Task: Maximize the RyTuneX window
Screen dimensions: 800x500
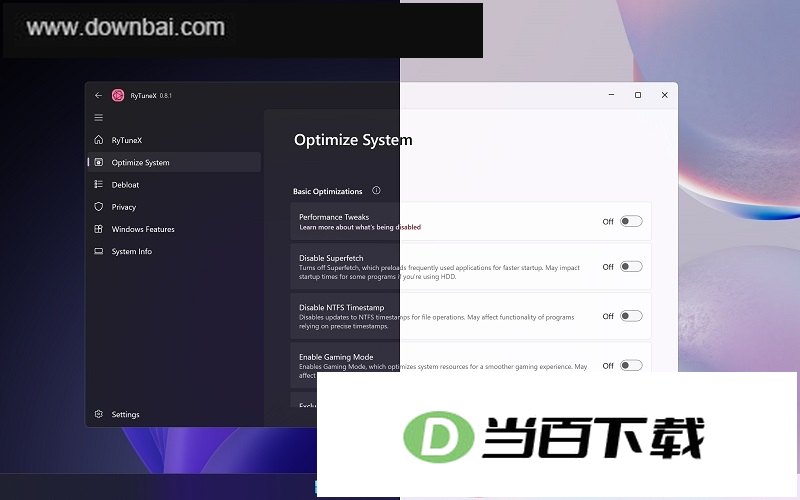Action: (x=638, y=95)
